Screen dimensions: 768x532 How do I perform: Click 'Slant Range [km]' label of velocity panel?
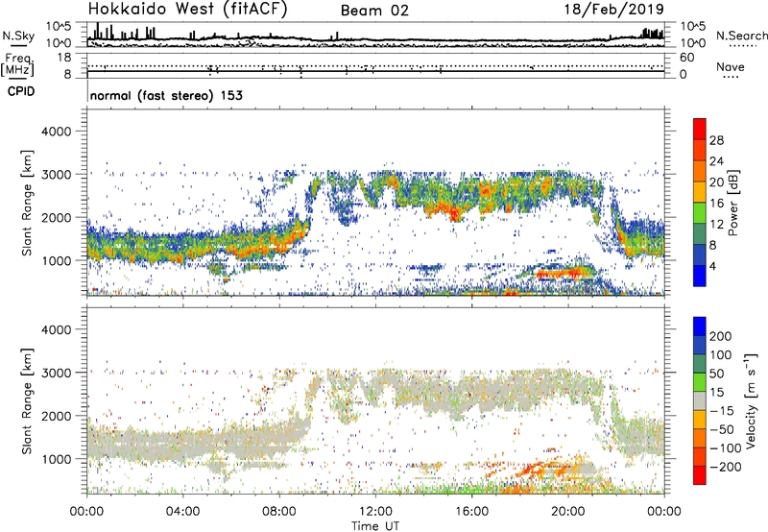click(x=27, y=401)
